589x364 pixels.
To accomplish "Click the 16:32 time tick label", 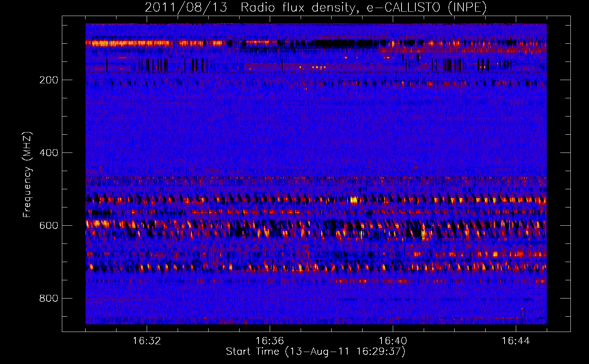I will pos(147,341).
